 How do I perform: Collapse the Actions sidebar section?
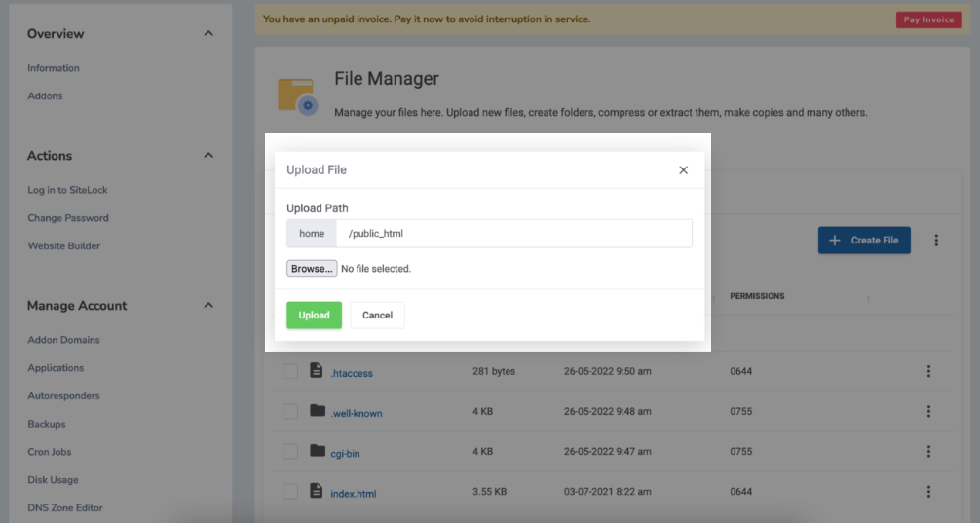(208, 156)
